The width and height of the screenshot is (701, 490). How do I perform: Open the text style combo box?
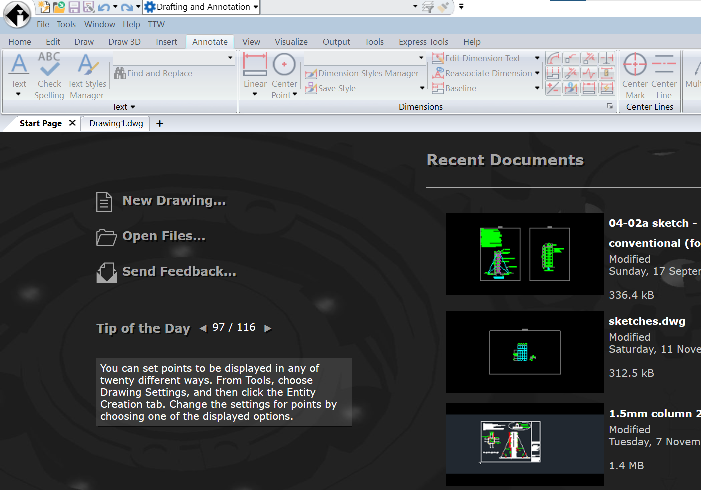coord(173,58)
